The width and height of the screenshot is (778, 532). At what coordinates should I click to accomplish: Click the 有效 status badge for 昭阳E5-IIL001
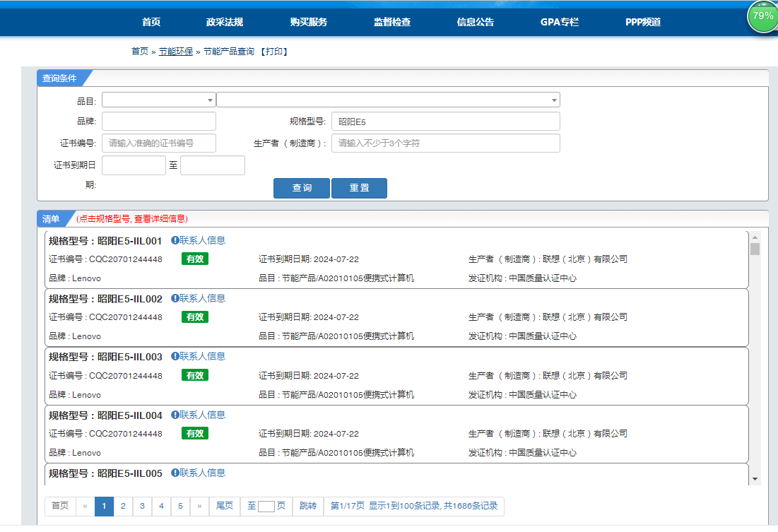pyautogui.click(x=195, y=259)
